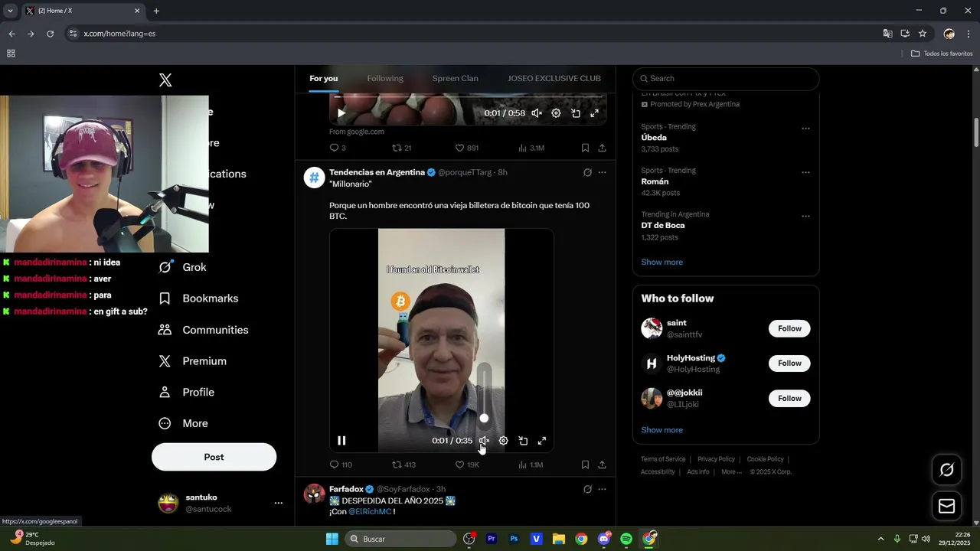Open the floating Grok button
The width and height of the screenshot is (980, 551).
click(947, 470)
